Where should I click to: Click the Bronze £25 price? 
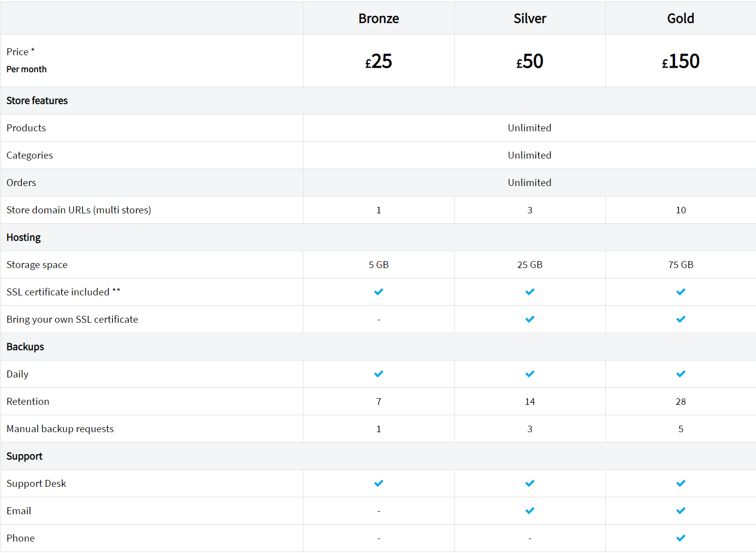tap(378, 61)
